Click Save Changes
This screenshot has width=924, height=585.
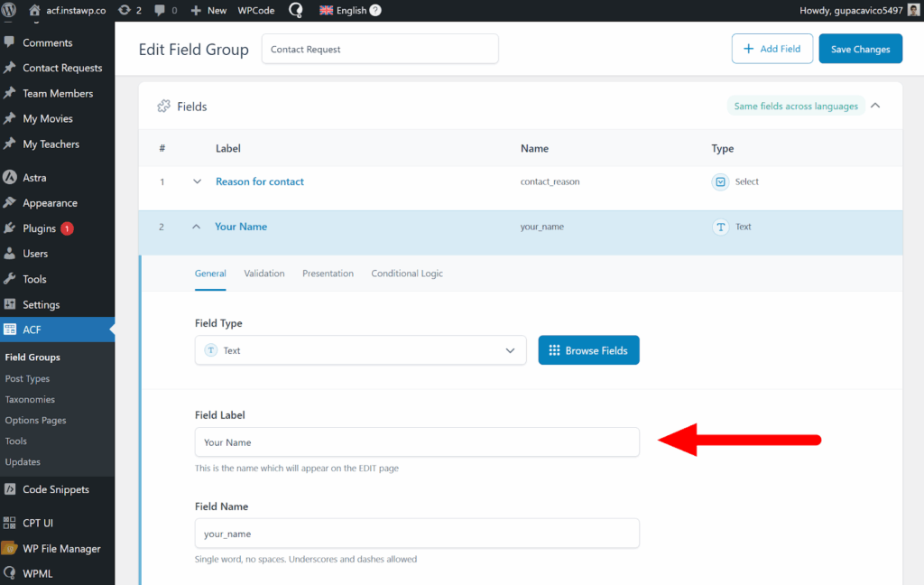click(x=860, y=49)
